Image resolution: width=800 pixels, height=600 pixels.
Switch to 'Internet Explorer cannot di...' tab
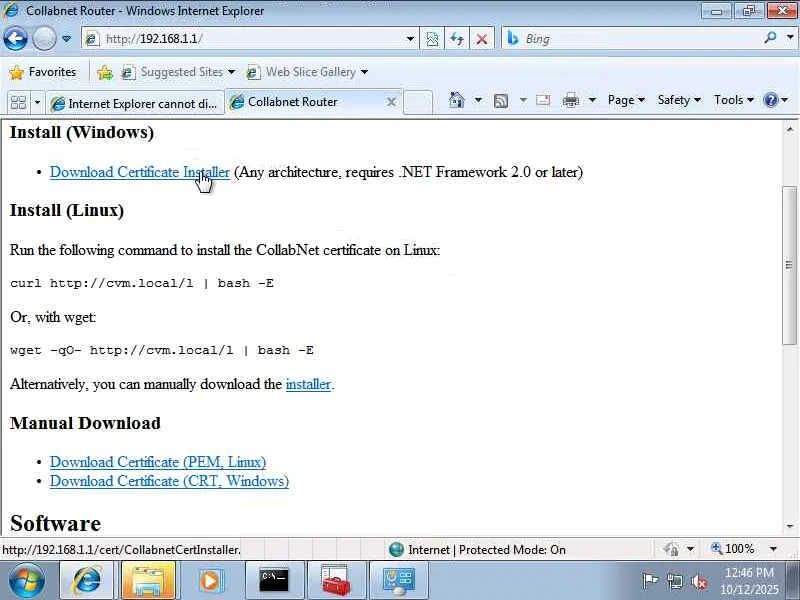(136, 103)
